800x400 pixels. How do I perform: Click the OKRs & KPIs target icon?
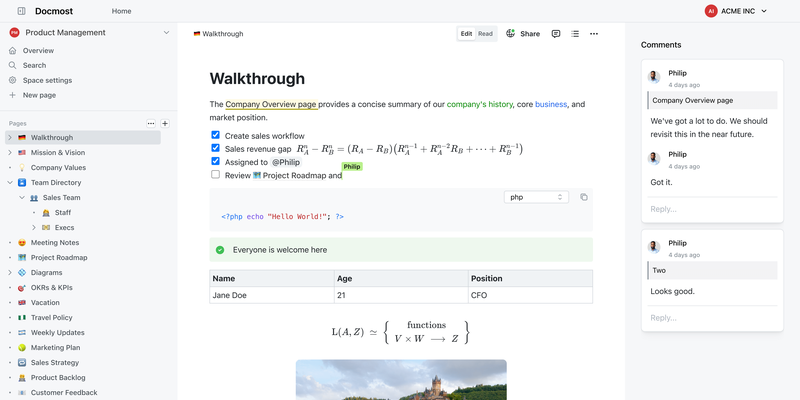click(22, 288)
